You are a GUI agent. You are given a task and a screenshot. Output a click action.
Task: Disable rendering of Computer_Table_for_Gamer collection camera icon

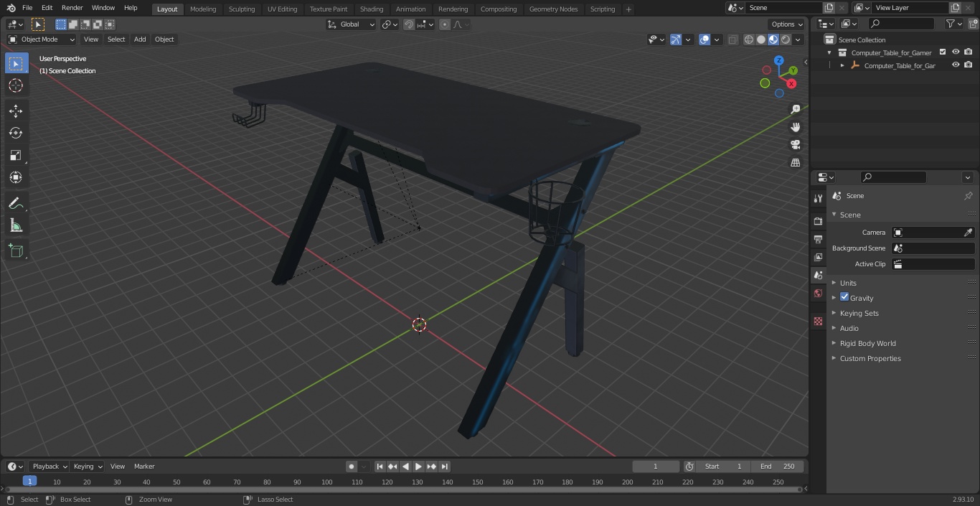click(x=969, y=52)
